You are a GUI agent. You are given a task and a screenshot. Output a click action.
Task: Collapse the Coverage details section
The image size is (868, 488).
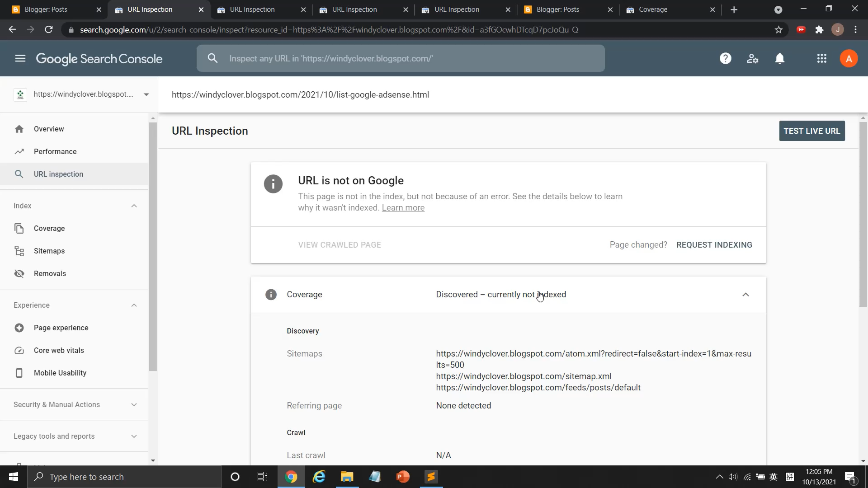point(746,294)
